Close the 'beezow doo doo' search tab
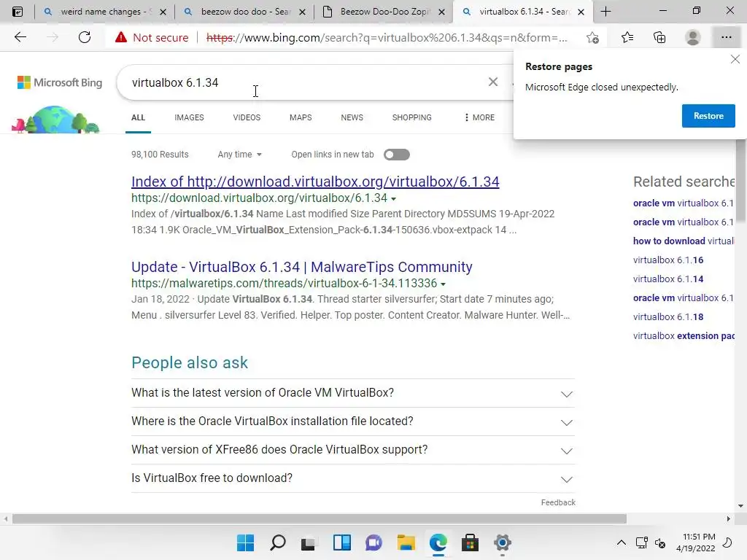 pyautogui.click(x=302, y=12)
